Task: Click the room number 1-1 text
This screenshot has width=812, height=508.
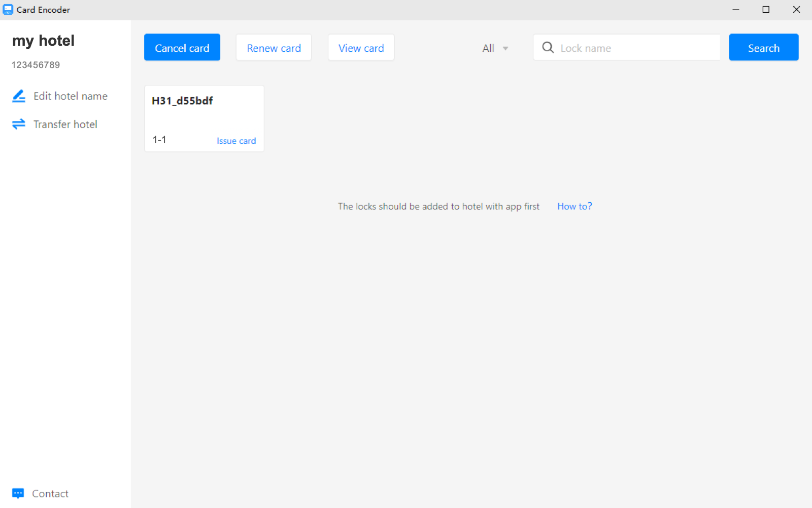Action: [x=159, y=140]
